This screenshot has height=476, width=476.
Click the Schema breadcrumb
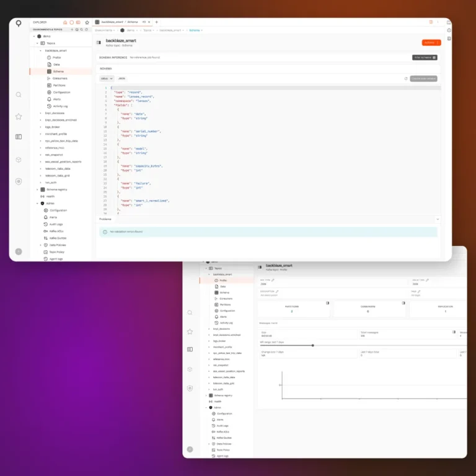195,30
